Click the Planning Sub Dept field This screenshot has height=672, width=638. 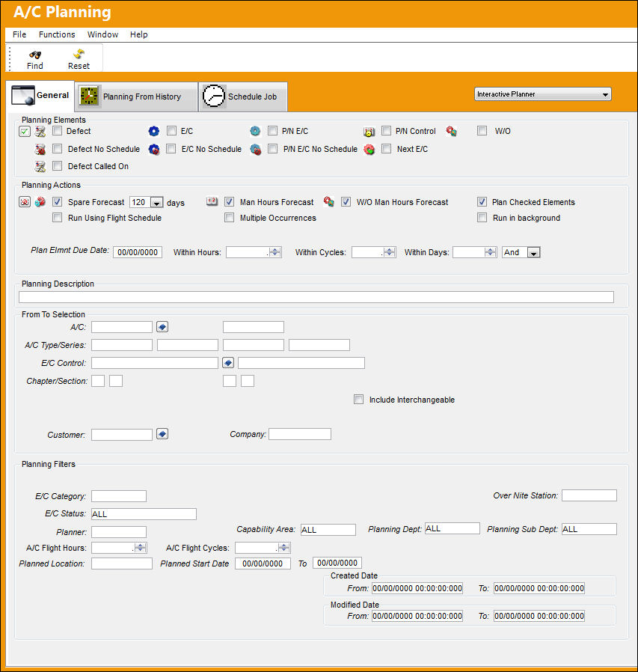[x=589, y=529]
